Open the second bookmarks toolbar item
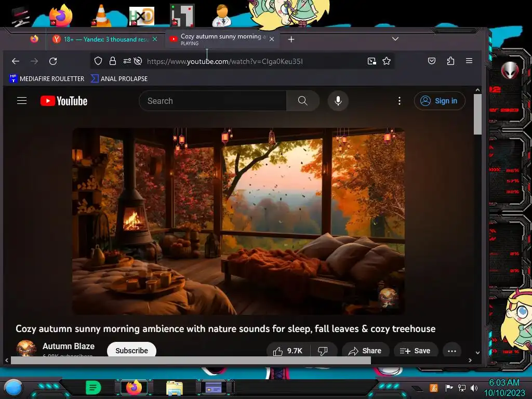Screen dimensions: 532x399 (x=119, y=79)
